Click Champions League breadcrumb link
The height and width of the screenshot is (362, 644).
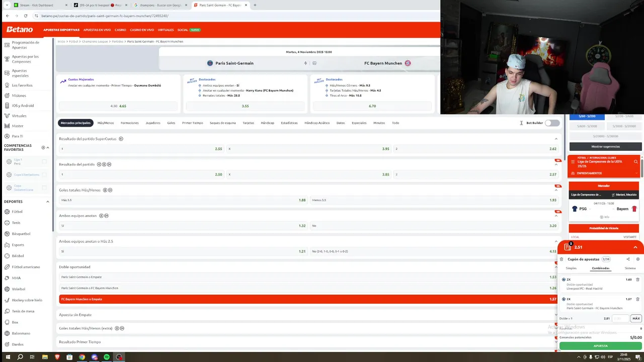(96, 42)
